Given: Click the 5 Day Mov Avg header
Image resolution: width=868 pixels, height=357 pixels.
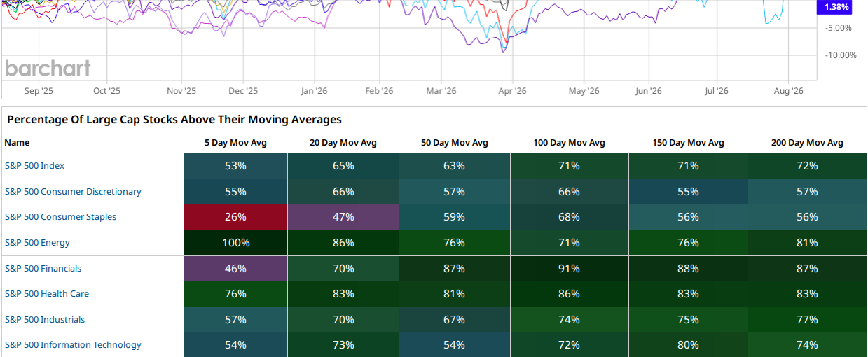Looking at the screenshot, I should [x=235, y=143].
